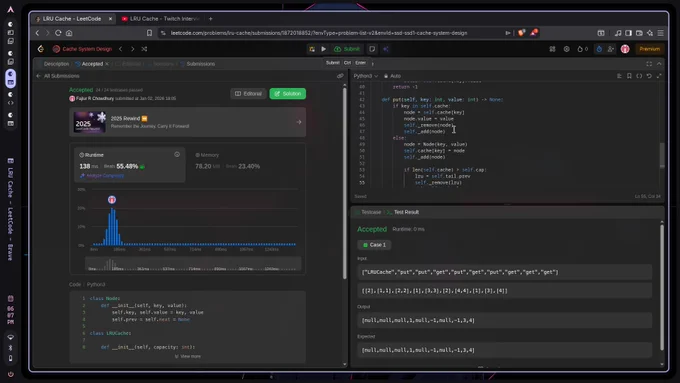Open the Analyze Complexity link
680x383 pixels.
point(102,176)
